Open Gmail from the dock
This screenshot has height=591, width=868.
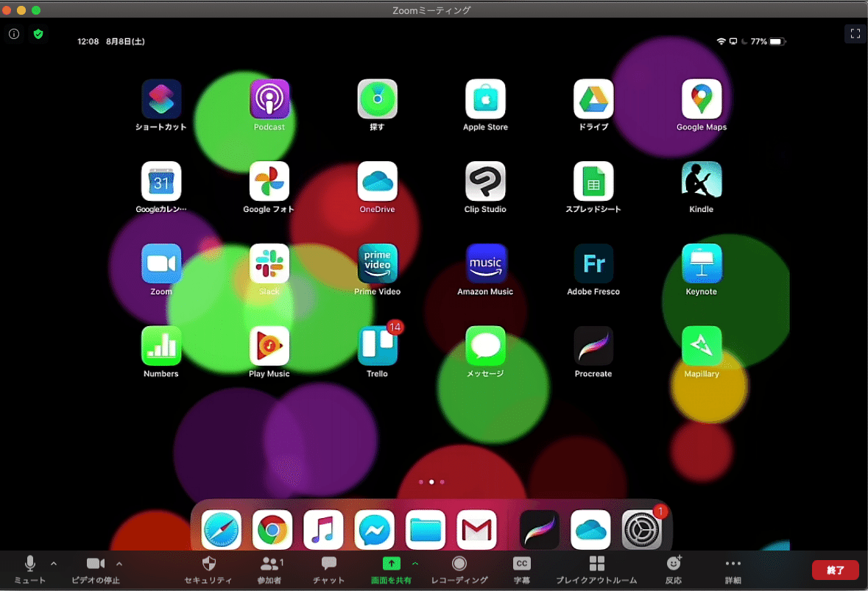(x=476, y=530)
